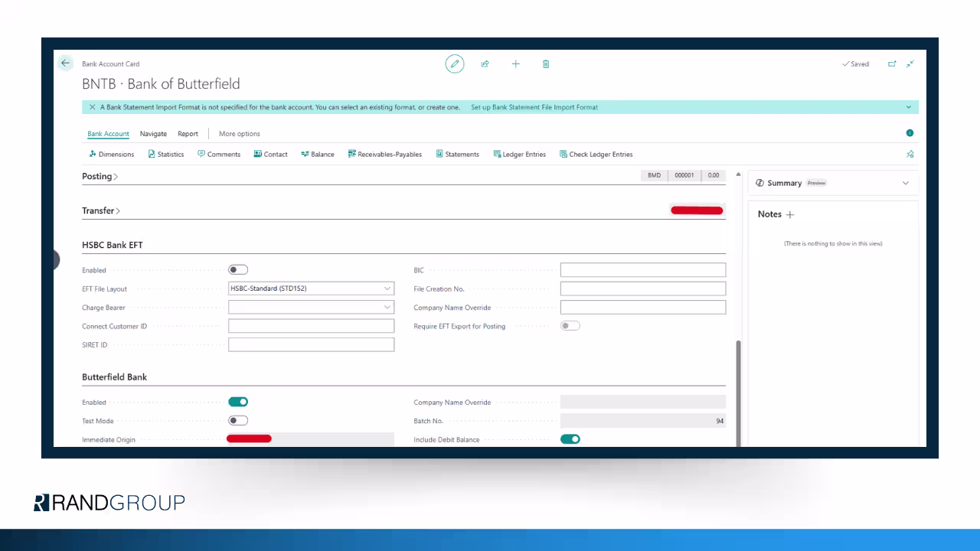Open Statements action
The height and width of the screenshot is (551, 980).
coord(458,154)
